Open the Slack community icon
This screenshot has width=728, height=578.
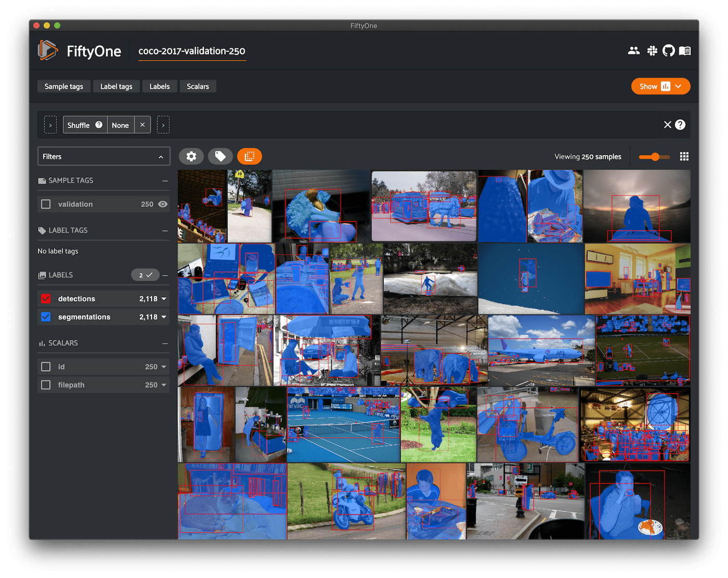pos(652,50)
